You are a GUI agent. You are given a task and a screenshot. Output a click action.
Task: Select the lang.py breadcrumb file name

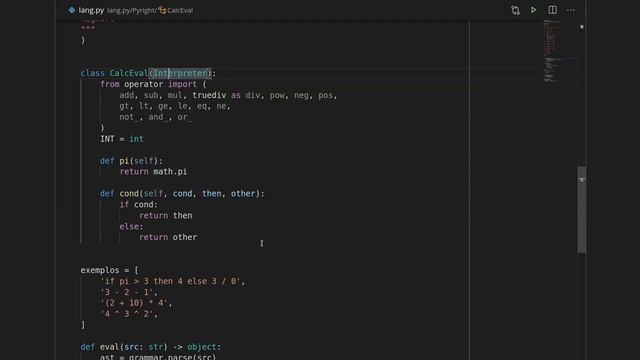[x=91, y=10]
